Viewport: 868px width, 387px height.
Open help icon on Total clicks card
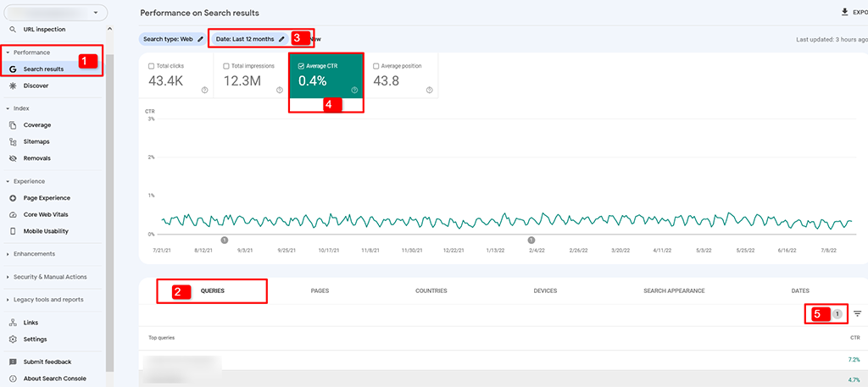205,90
